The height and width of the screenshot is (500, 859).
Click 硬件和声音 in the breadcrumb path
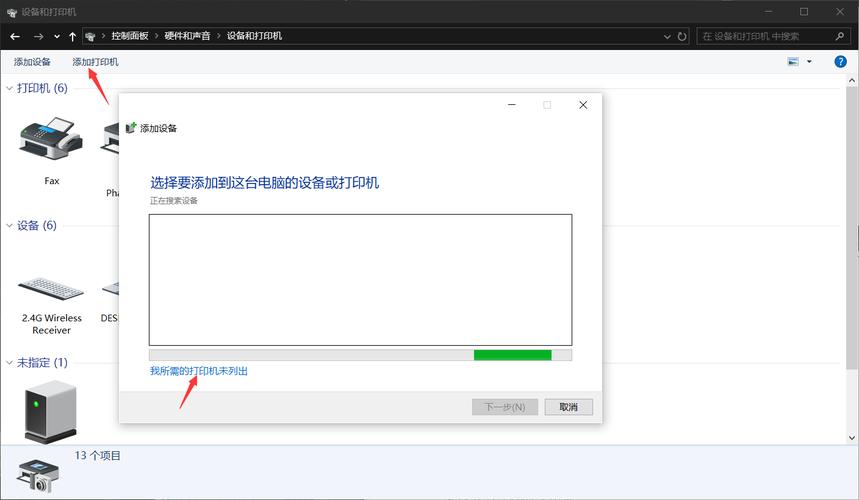(x=187, y=36)
